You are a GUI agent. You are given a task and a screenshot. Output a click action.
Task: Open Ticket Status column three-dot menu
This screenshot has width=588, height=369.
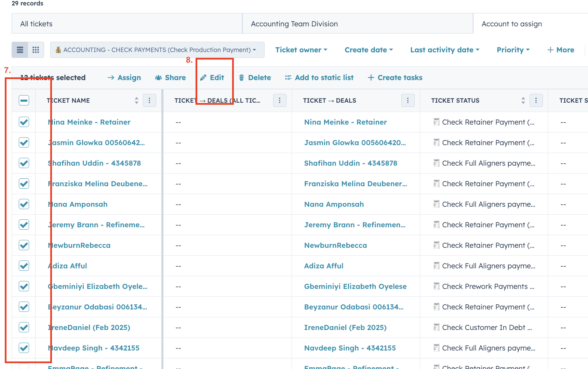(x=536, y=100)
